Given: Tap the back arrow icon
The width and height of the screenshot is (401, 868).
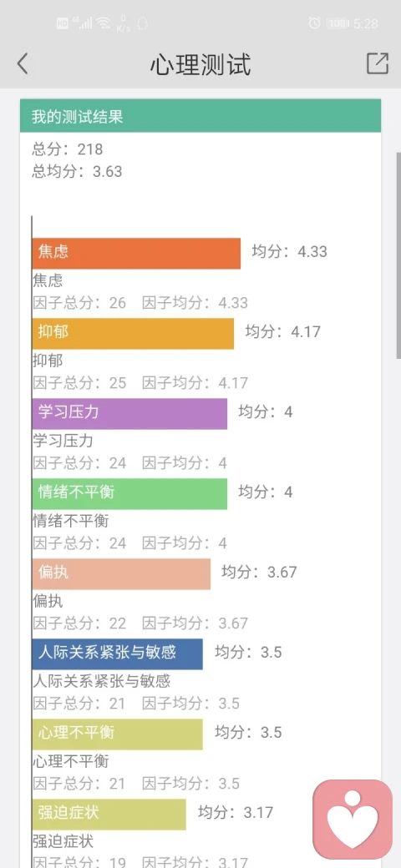Looking at the screenshot, I should [x=23, y=64].
